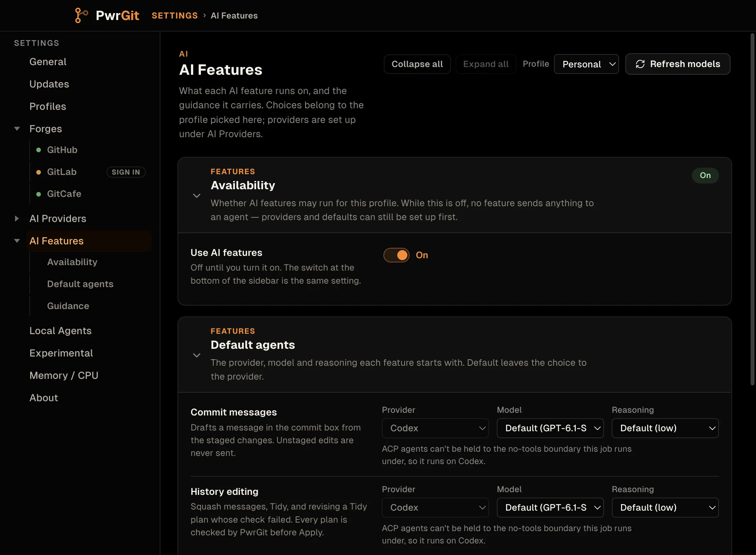Open General settings page
Image resolution: width=756 pixels, height=555 pixels.
[x=48, y=62]
